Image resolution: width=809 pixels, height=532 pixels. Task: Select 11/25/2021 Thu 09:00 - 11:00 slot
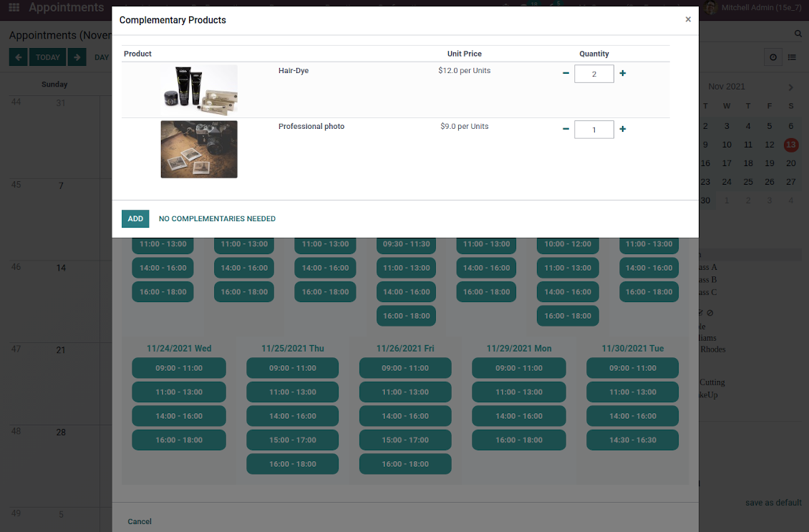tap(293, 368)
